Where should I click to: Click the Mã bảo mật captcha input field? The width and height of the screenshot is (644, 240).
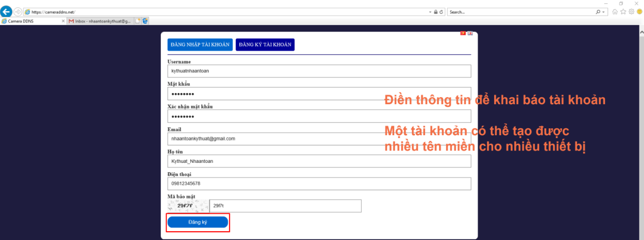(x=285, y=206)
